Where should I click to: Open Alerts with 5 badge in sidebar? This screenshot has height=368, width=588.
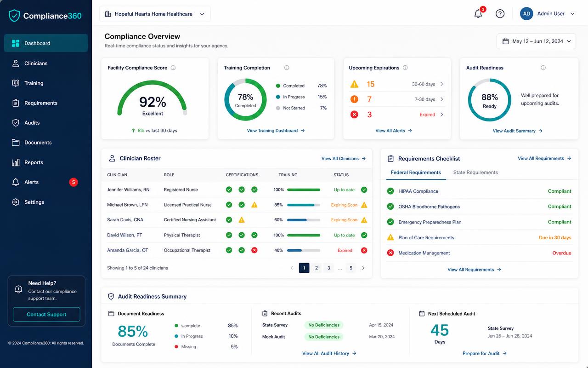(x=46, y=182)
